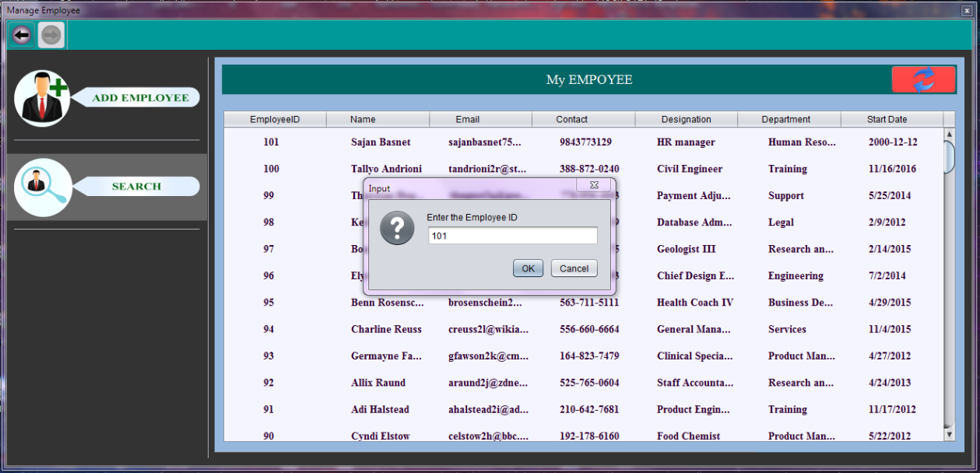Confirm with the OK button

pos(528,268)
